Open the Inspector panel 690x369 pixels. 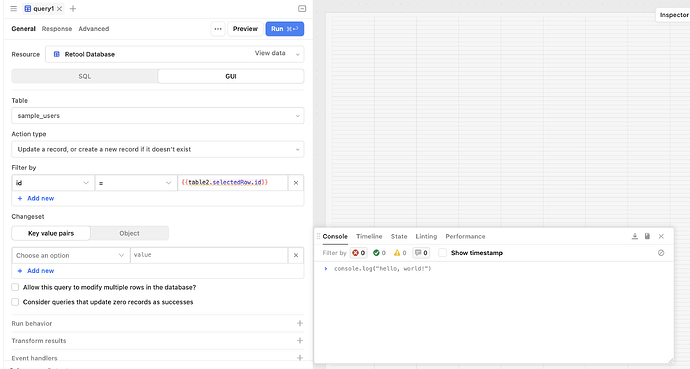[x=674, y=15]
